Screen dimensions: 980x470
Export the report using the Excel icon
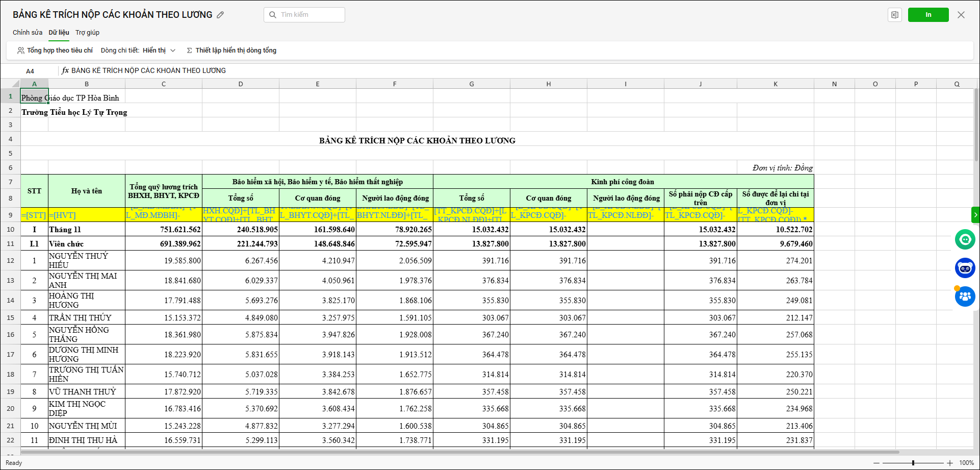coord(894,15)
